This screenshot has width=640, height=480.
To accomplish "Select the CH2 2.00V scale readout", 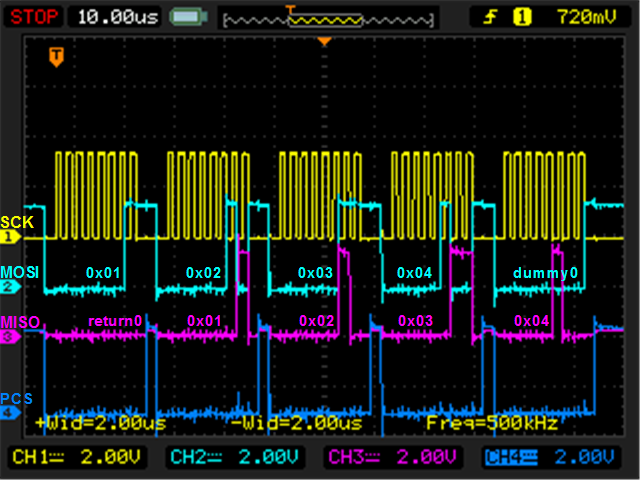I will [235, 457].
